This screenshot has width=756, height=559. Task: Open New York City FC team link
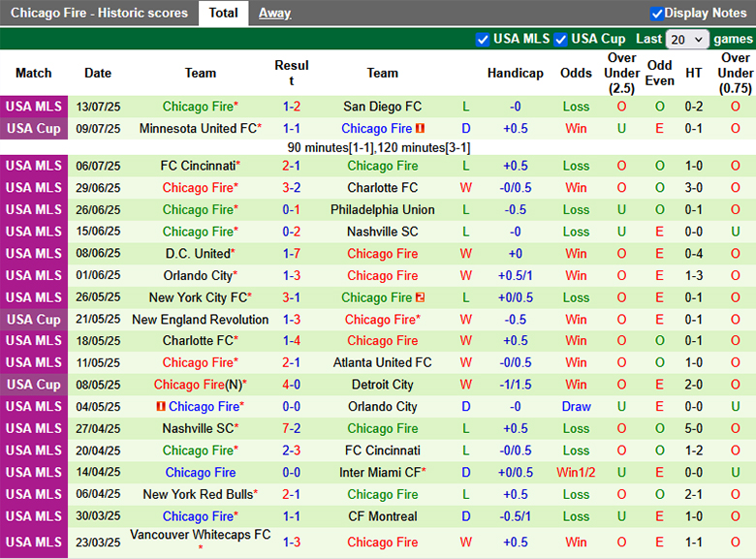(x=200, y=297)
